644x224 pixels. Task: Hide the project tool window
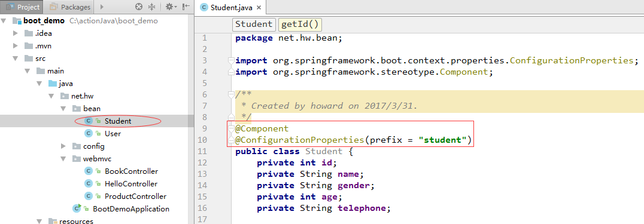pyautogui.click(x=186, y=7)
